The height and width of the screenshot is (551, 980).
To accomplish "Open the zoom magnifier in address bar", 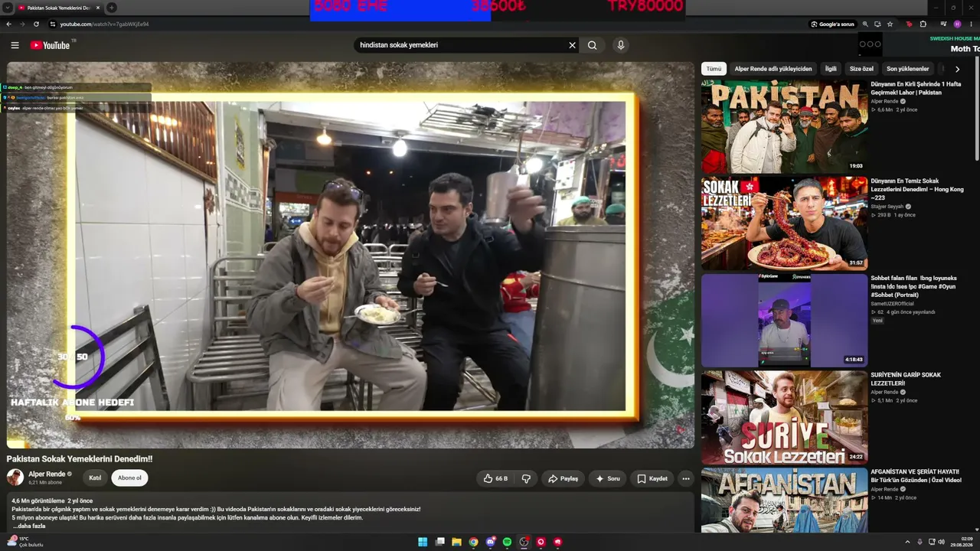I will click(x=865, y=24).
